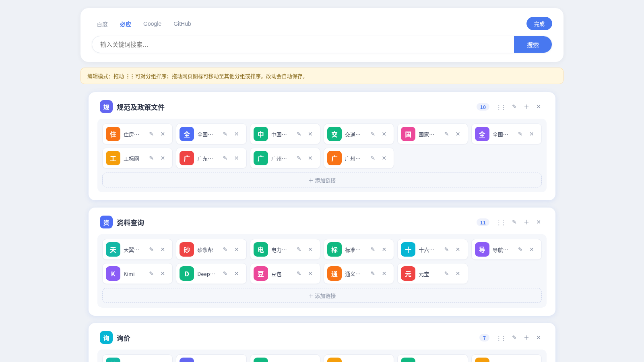This screenshot has height=362, width=644.
Task: Select the 必应 search engine tab
Action: tap(126, 24)
